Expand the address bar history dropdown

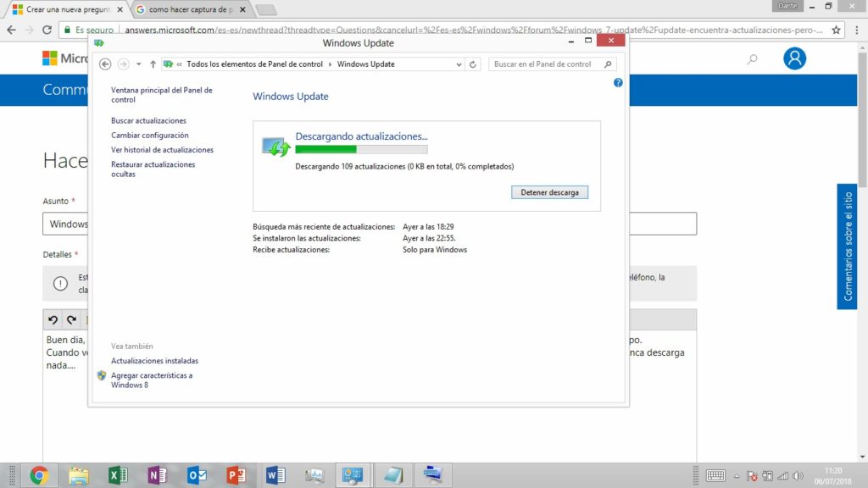coord(459,64)
